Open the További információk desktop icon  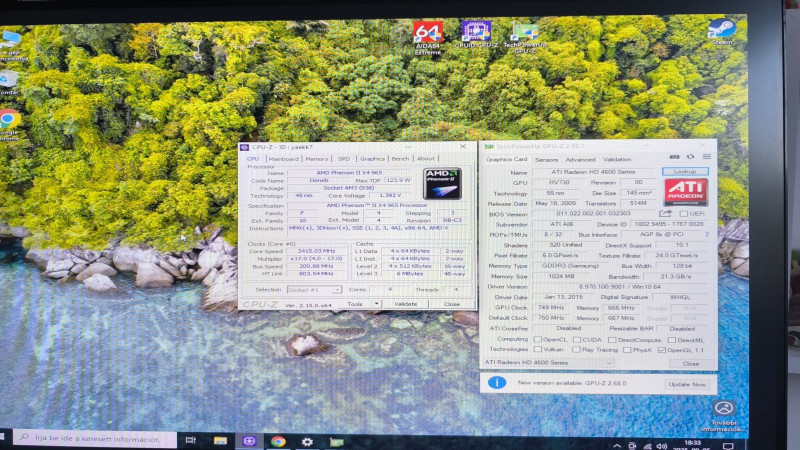[x=723, y=416]
